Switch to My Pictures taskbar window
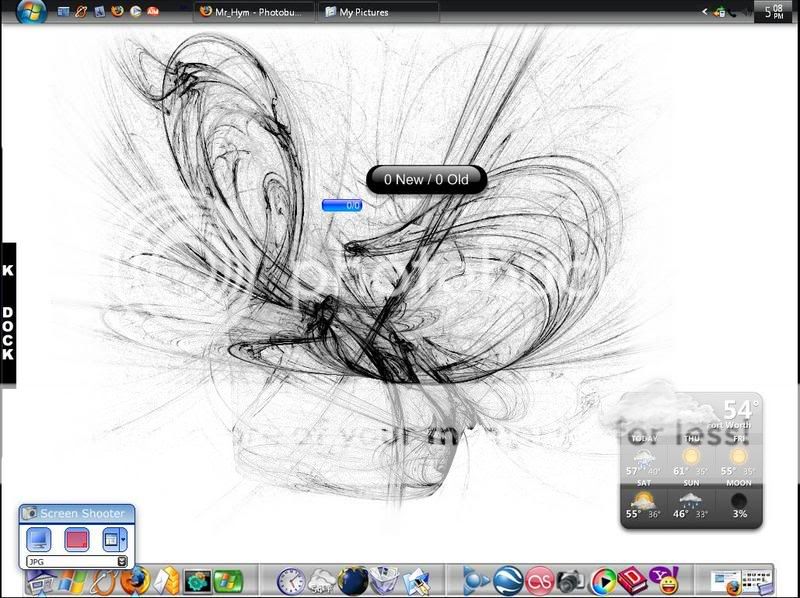The height and width of the screenshot is (598, 800). pyautogui.click(x=378, y=12)
